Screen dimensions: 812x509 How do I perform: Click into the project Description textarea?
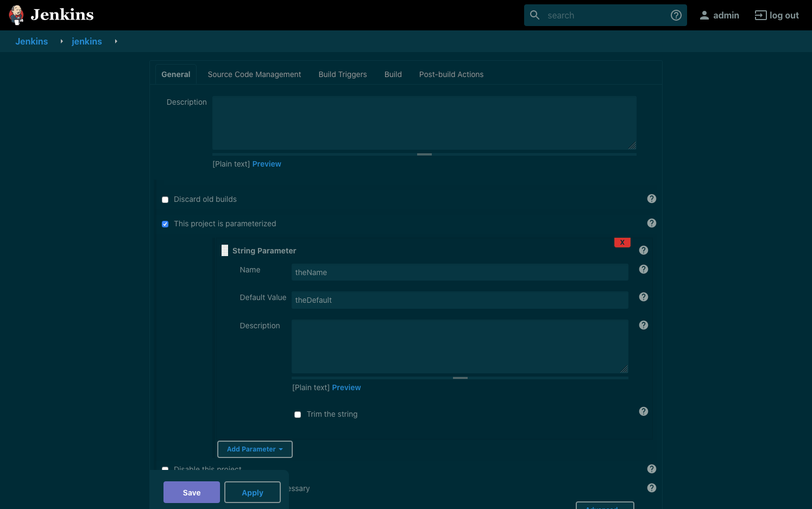pos(424,123)
